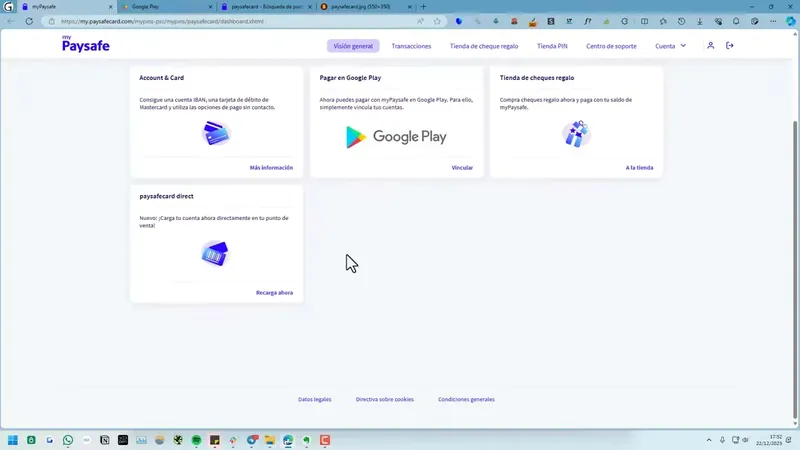The height and width of the screenshot is (450, 800).
Task: Add page to favorites with star icon
Action: (x=437, y=21)
